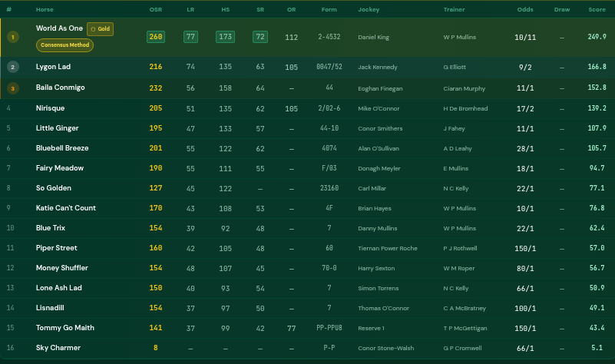Select the Blue Trix horse name

[51, 228]
